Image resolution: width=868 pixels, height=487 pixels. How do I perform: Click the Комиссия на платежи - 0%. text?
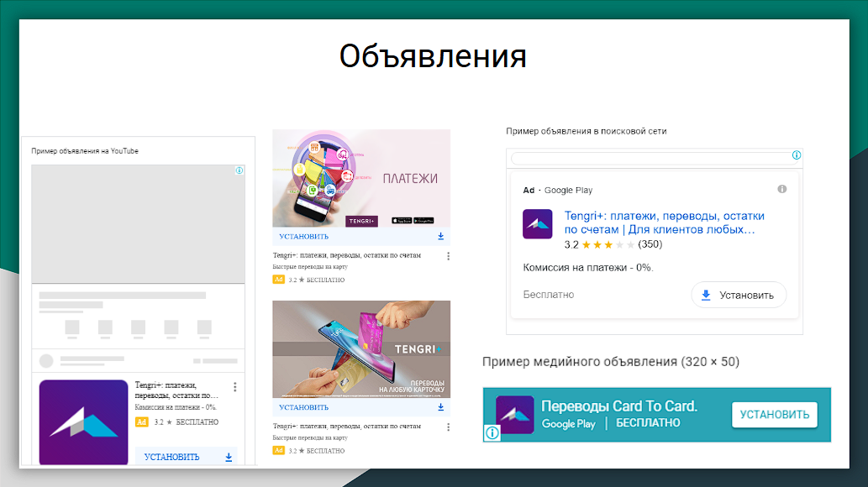(x=588, y=267)
